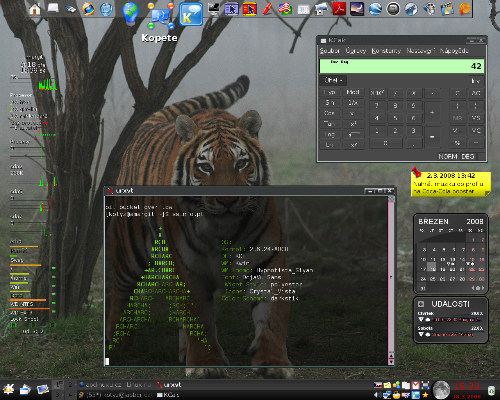The image size is (500, 400).
Task: Click the Gmail tray icon
Action: point(415,385)
